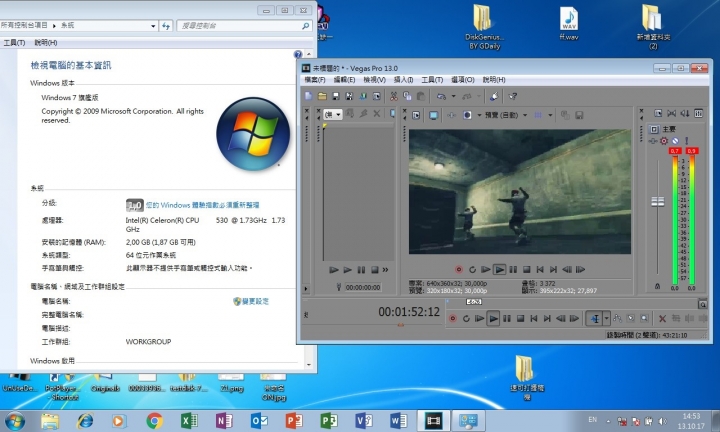Select the Envelope Edit tool icon
This screenshot has width=720, height=432.
pos(618,318)
